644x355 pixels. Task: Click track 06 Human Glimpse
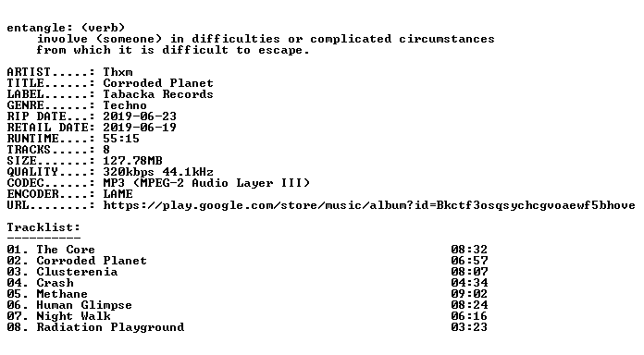pos(69,305)
